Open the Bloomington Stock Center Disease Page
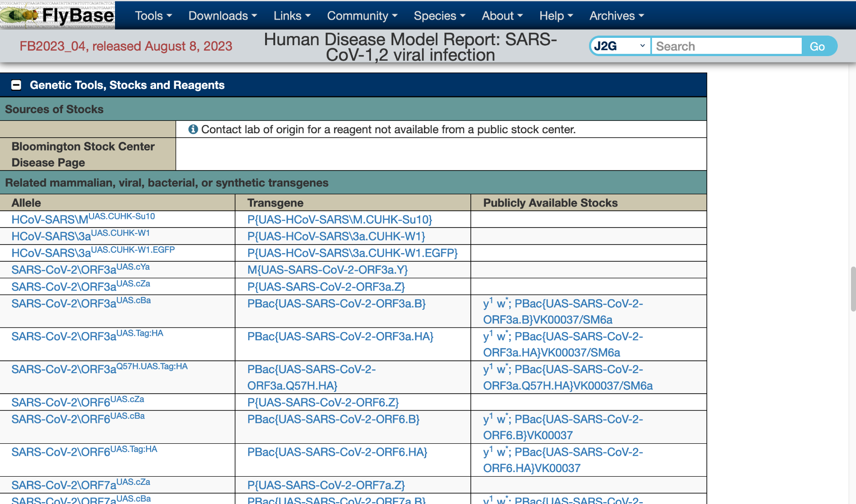Image resolution: width=856 pixels, height=504 pixels. pos(83,154)
